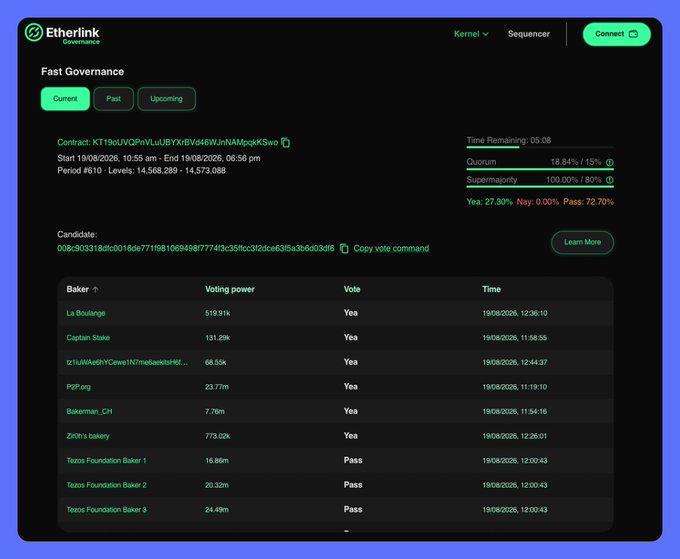Screen dimensions: 680x559
Task: Switch to the Upcoming tab
Action: tap(167, 99)
